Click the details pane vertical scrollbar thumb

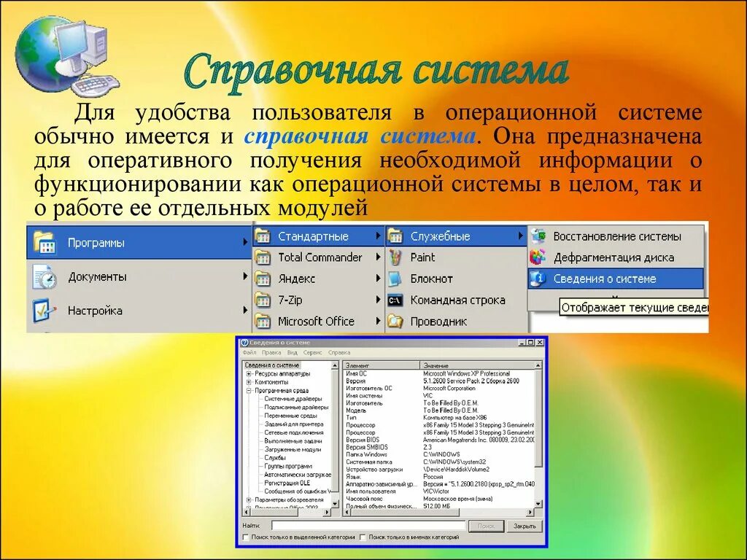(x=538, y=418)
